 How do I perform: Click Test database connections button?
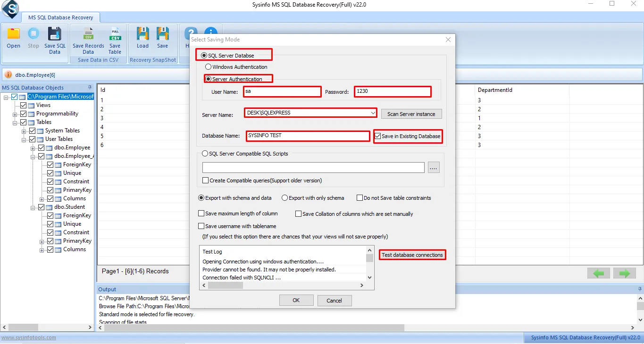click(412, 255)
